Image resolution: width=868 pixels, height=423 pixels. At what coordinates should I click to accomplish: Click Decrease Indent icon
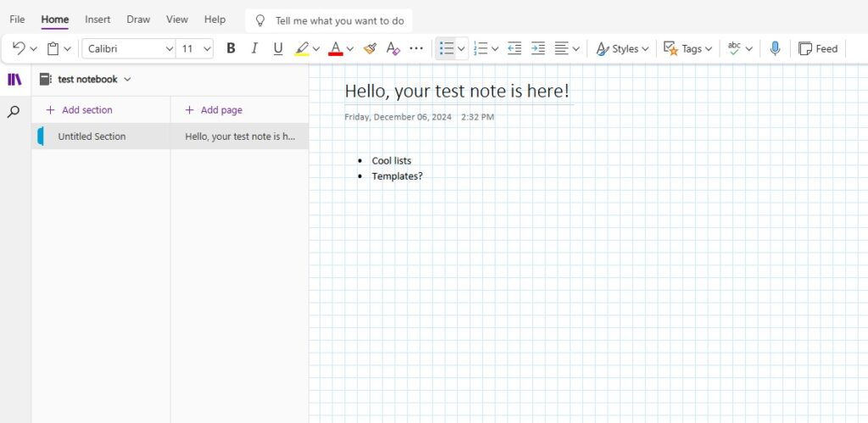pyautogui.click(x=515, y=48)
